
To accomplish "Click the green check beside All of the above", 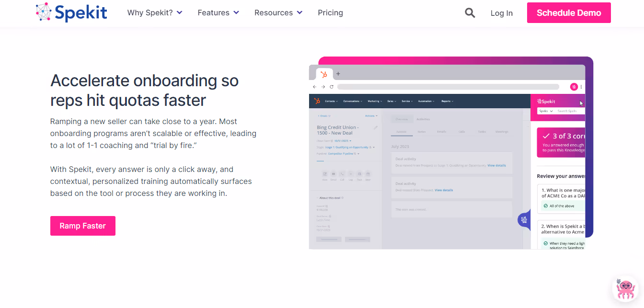I will coord(545,206).
